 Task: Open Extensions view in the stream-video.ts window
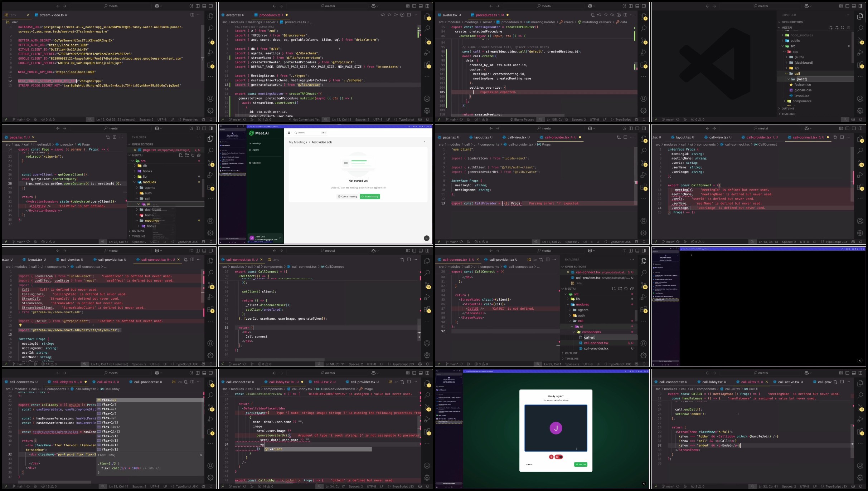coord(210,65)
